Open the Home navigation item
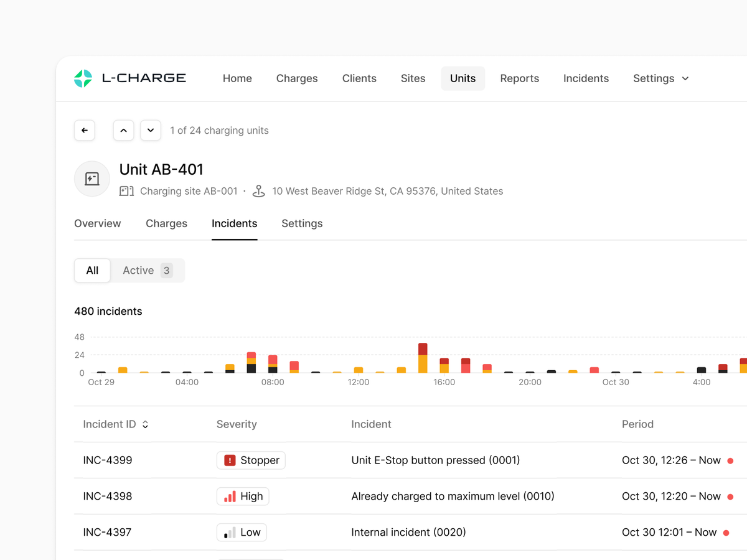747x560 pixels. [x=237, y=78]
